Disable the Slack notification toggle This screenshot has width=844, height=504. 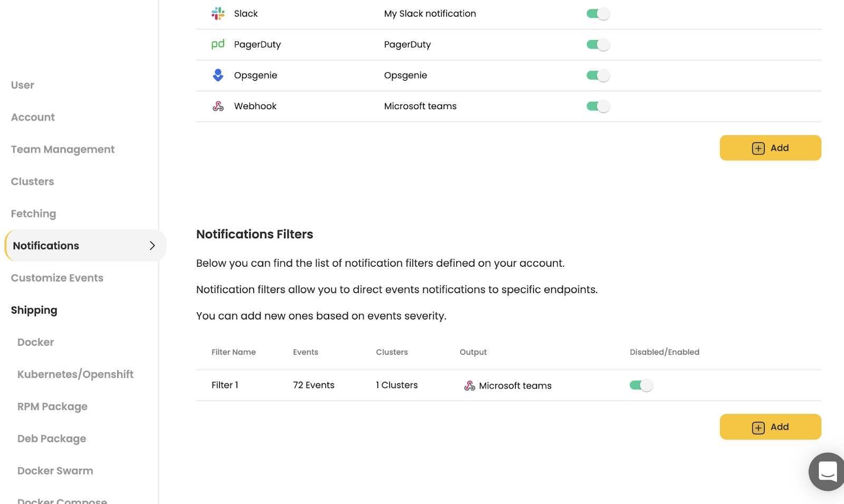[598, 14]
